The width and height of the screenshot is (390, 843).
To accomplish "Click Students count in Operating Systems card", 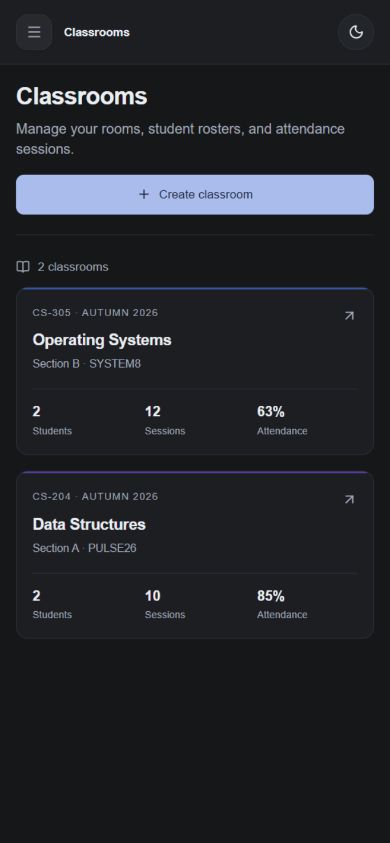I will (x=36, y=412).
